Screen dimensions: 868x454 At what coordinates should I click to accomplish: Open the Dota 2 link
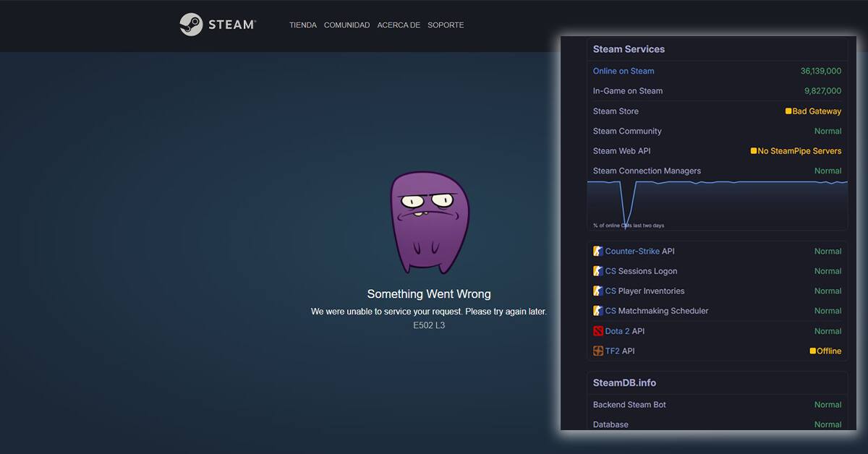click(618, 331)
